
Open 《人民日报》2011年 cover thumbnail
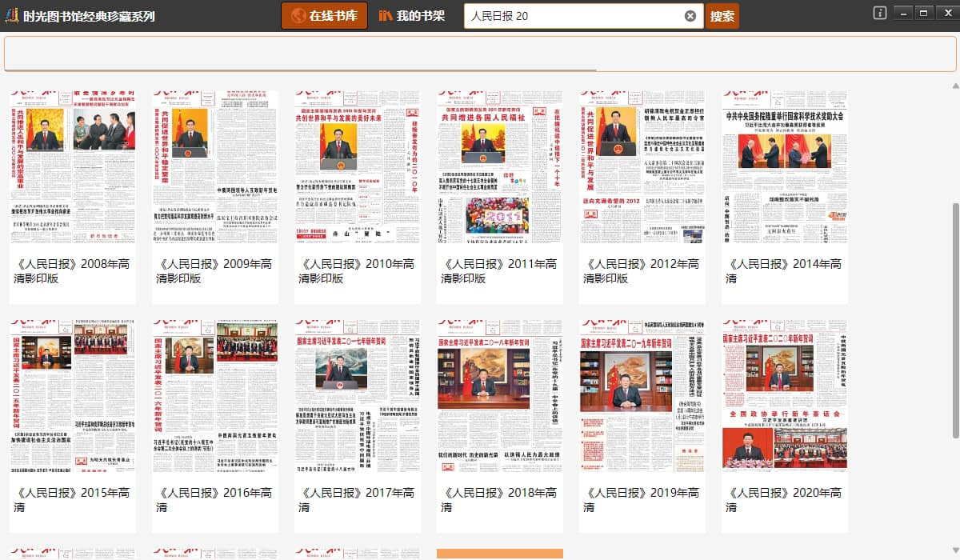(500, 166)
